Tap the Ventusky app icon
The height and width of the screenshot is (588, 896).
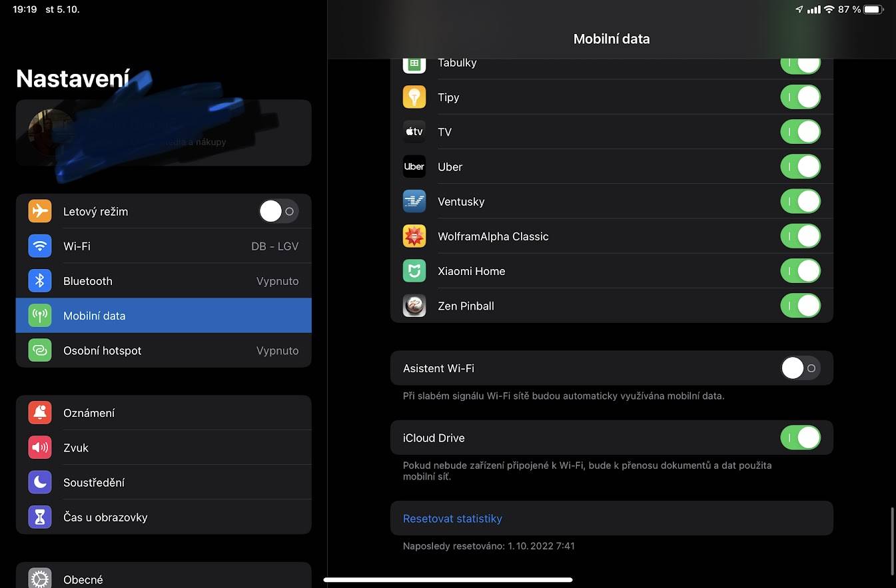coord(414,201)
